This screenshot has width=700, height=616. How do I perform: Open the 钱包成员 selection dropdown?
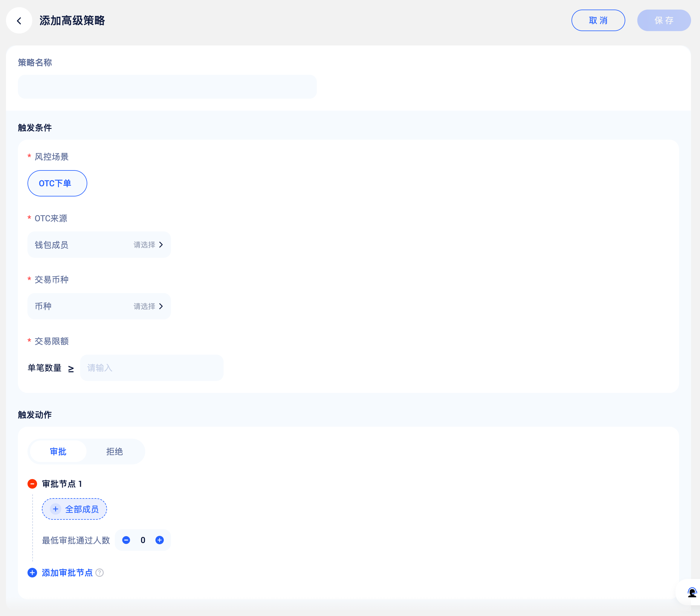coord(99,245)
